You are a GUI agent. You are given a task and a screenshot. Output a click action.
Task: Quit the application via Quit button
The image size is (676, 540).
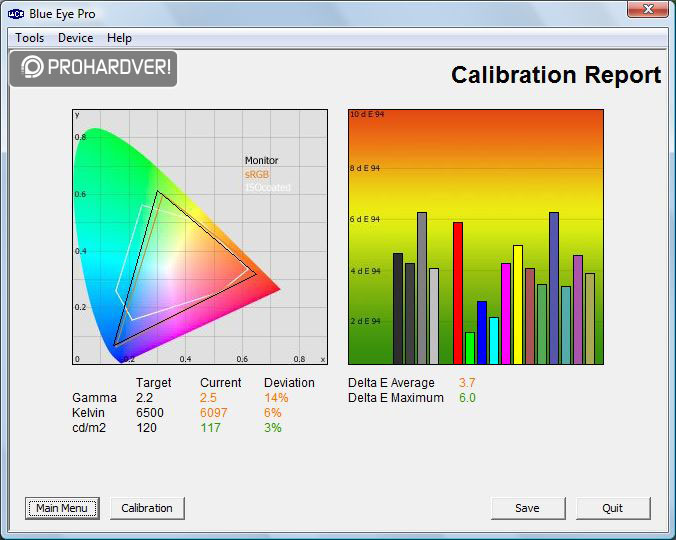pyautogui.click(x=612, y=508)
